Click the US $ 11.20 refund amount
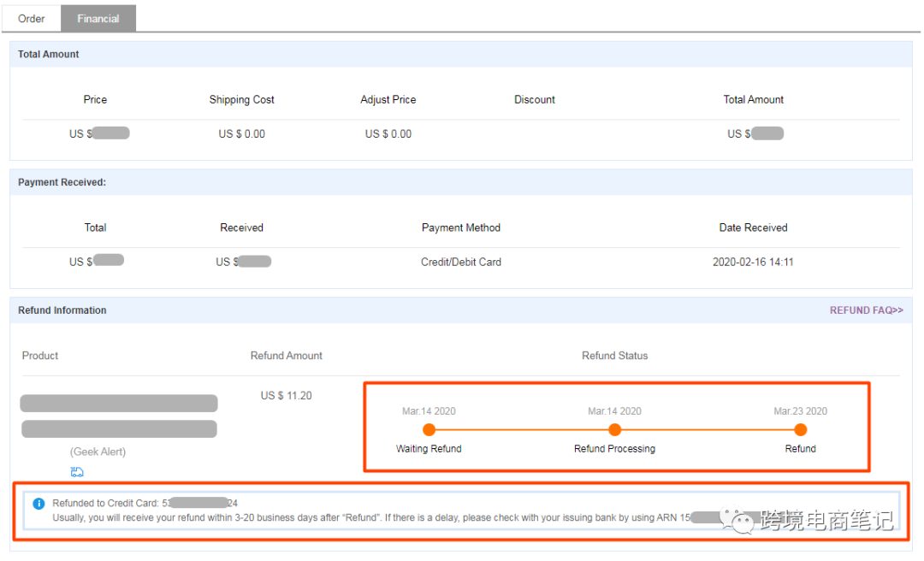This screenshot has width=924, height=561. pyautogui.click(x=287, y=395)
